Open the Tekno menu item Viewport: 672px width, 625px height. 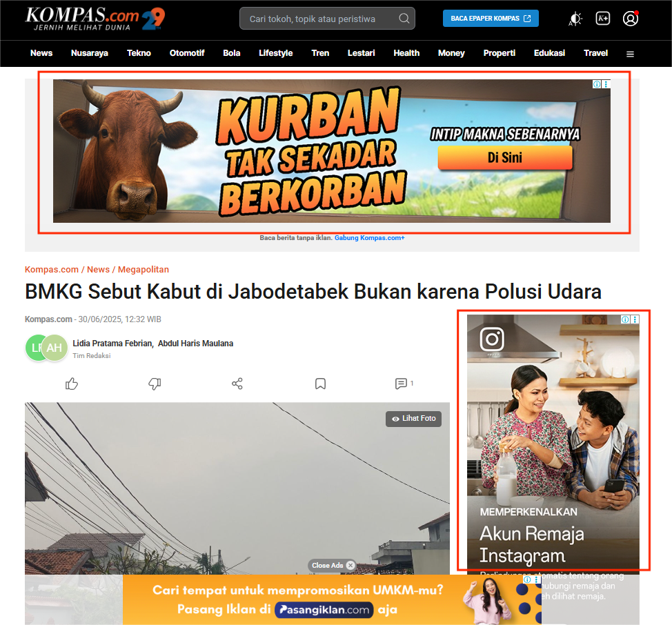click(139, 53)
